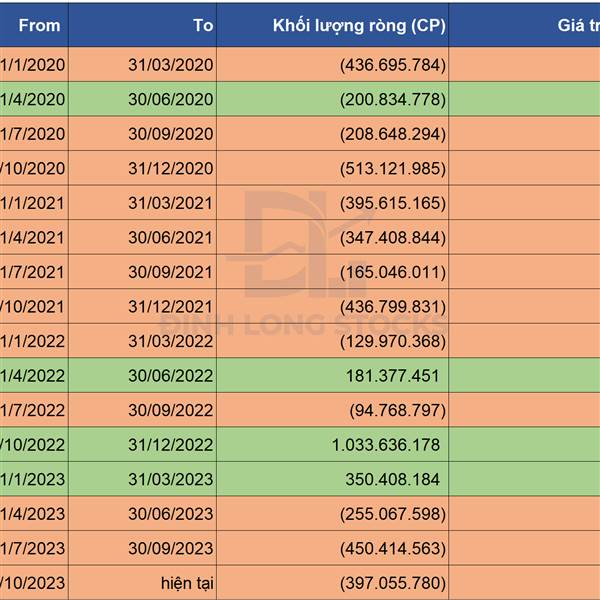This screenshot has height=600, width=600.
Task: Click the "To" column header
Action: click(143, 25)
